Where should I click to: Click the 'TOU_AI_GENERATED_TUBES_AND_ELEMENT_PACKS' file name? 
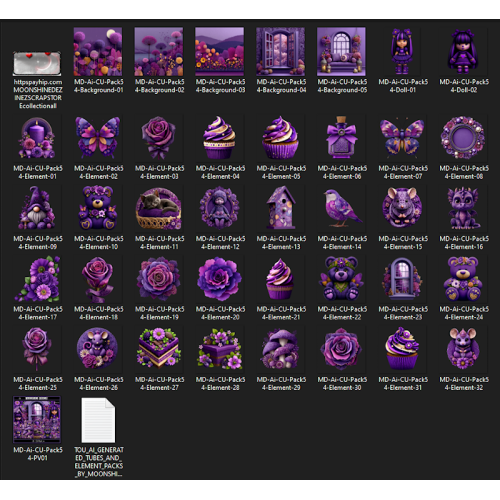click(99, 462)
